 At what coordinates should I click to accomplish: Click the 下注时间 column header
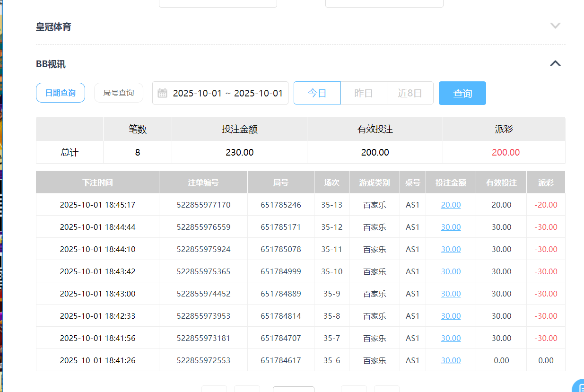pyautogui.click(x=97, y=182)
